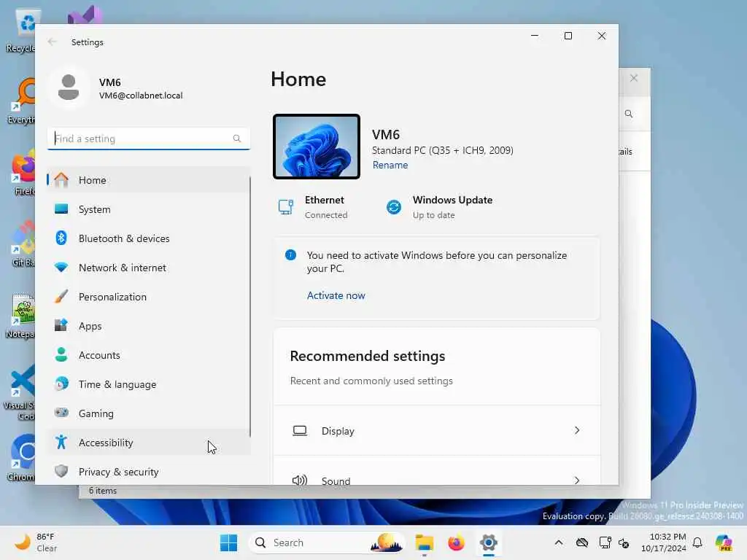Click the Accounts person icon

click(x=61, y=355)
